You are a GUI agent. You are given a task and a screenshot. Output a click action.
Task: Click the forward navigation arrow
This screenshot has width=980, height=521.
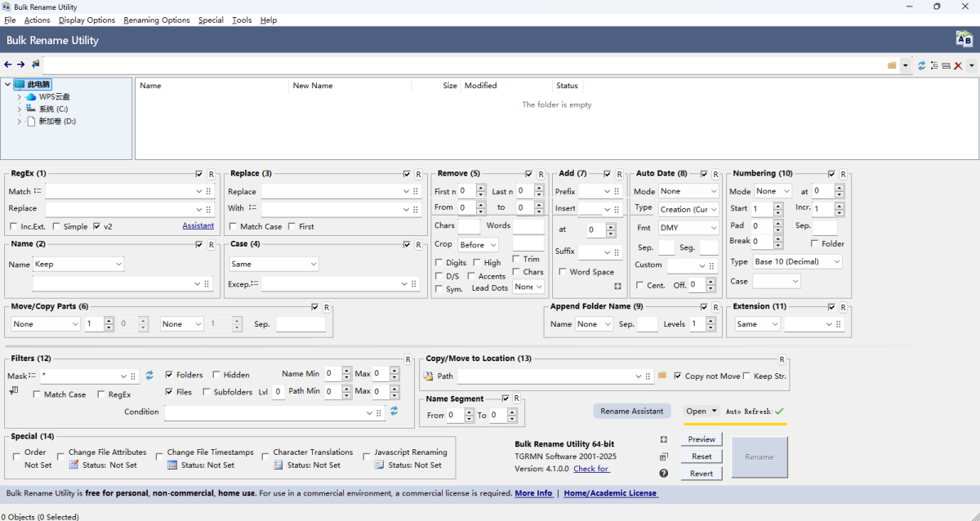[x=21, y=65]
